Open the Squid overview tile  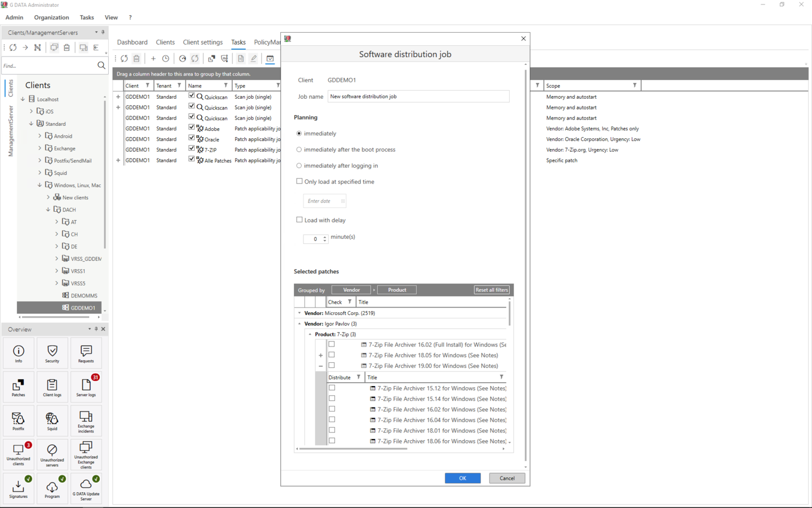(52, 421)
